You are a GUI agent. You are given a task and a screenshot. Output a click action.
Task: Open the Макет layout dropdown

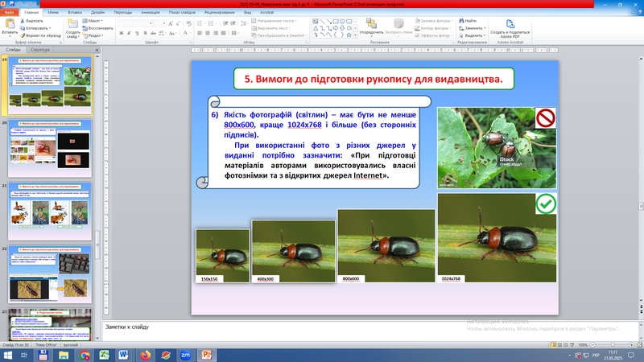click(93, 21)
